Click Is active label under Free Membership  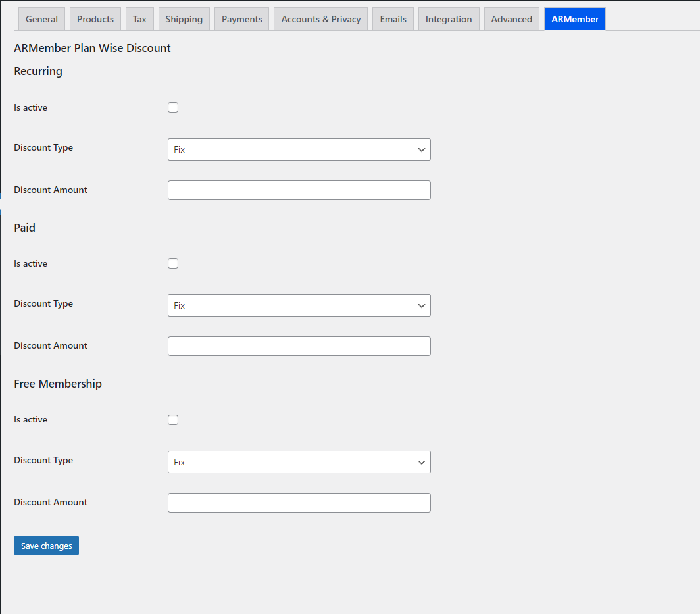tap(30, 420)
